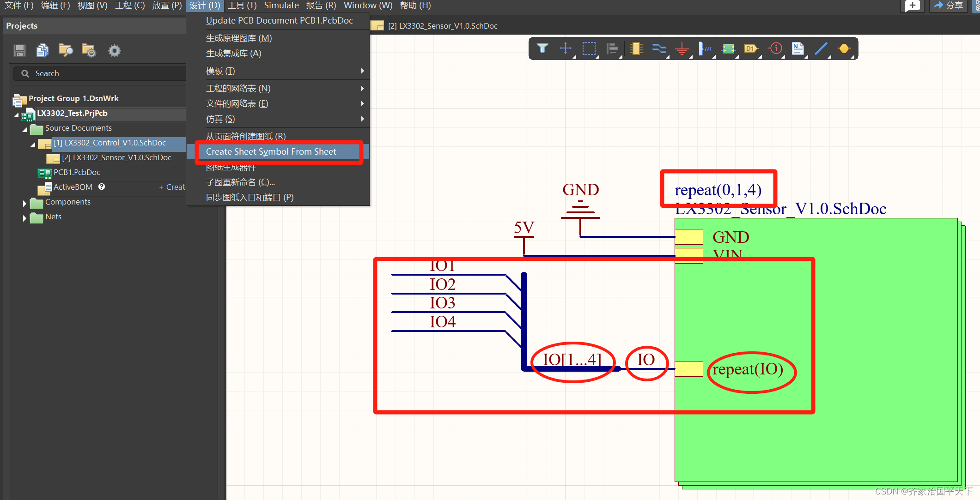Open the Simulate menu

281,6
